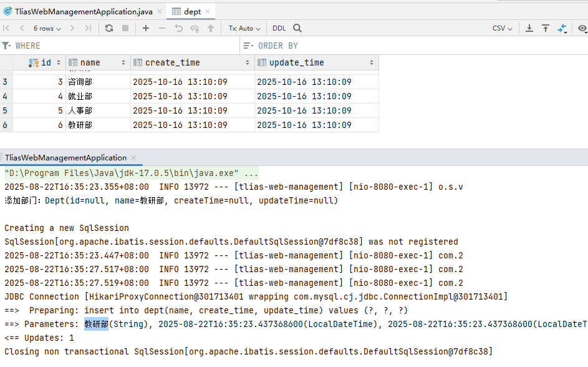This screenshot has height=367, width=588.
Task: Open the Tx: Auto transaction mode dropdown
Action: click(x=244, y=28)
